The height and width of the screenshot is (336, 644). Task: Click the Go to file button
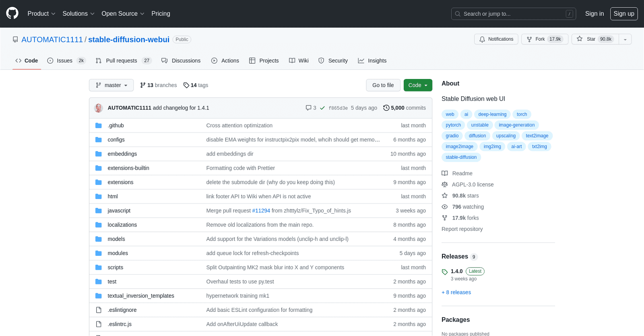[x=383, y=85]
